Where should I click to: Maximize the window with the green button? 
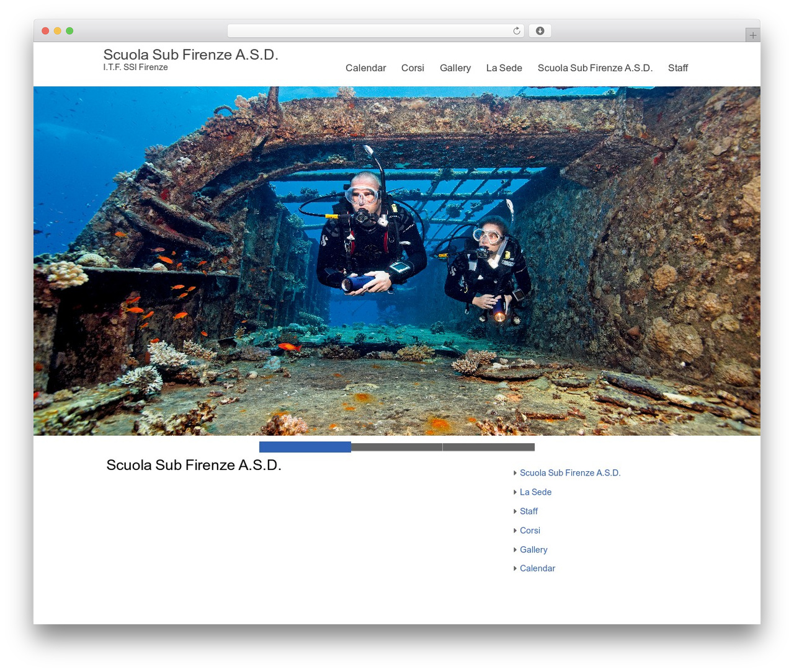point(69,31)
